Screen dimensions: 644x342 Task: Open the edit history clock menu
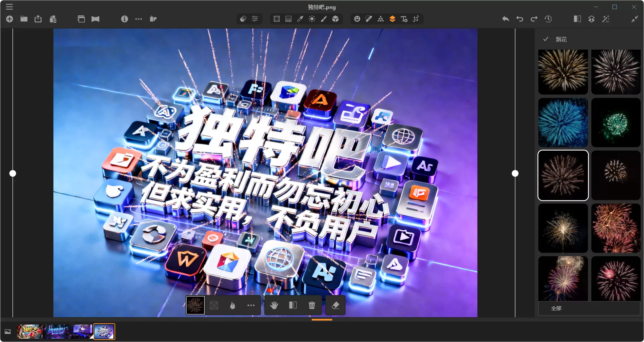(548, 19)
